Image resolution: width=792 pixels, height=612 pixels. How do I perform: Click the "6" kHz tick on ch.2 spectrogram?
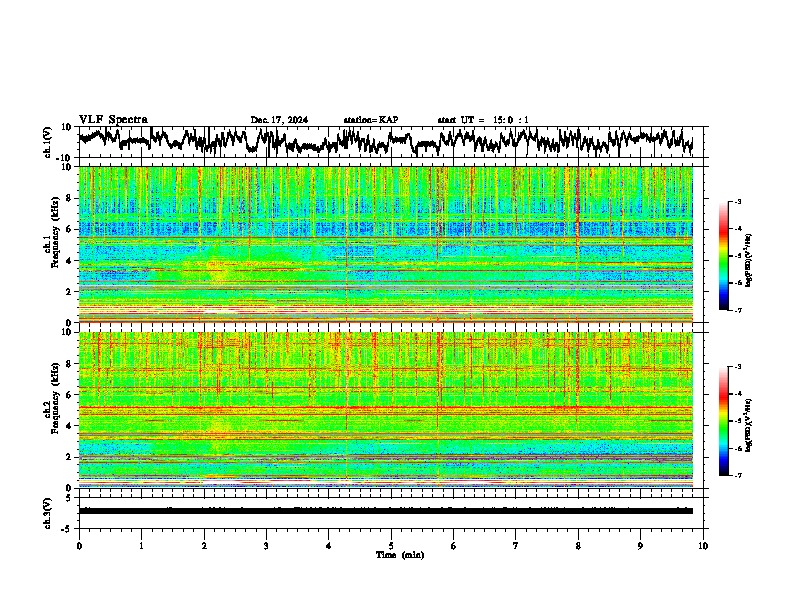tap(69, 395)
